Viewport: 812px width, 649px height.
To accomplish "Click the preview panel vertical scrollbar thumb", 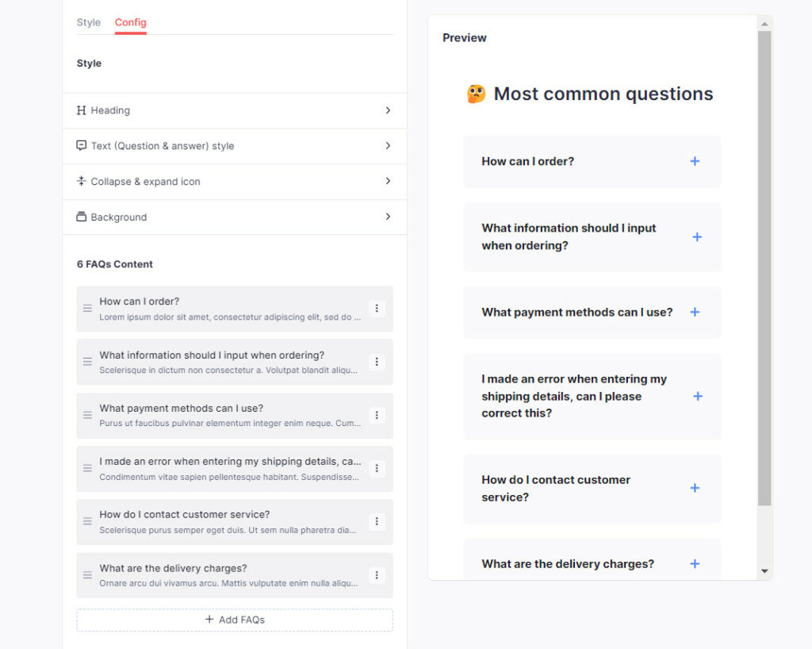I will click(764, 268).
